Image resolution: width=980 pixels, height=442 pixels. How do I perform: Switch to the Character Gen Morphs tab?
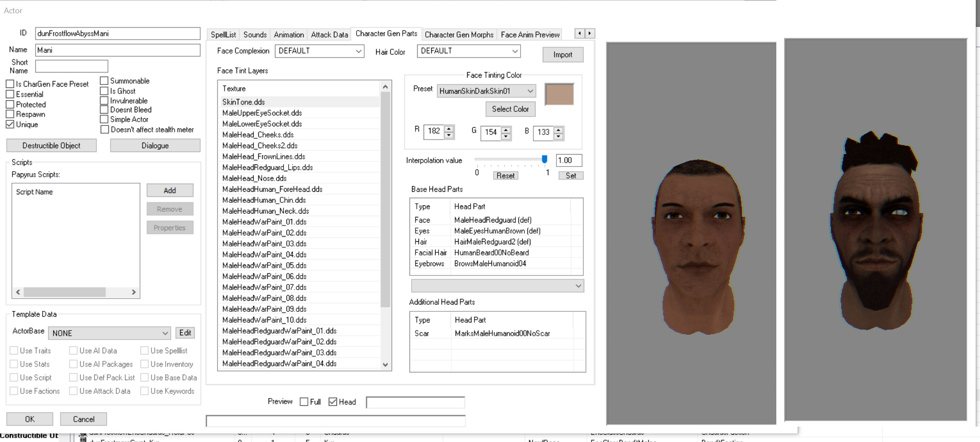click(x=459, y=35)
